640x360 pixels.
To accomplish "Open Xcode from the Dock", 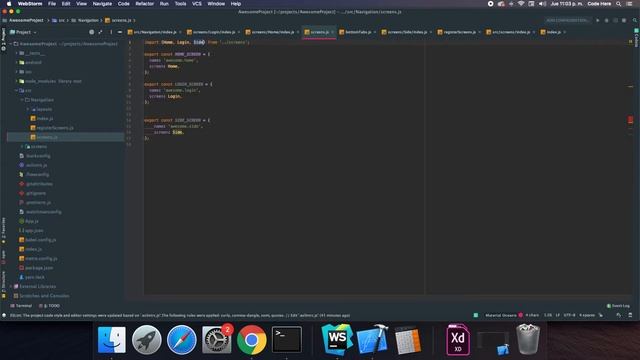I will coord(372,340).
